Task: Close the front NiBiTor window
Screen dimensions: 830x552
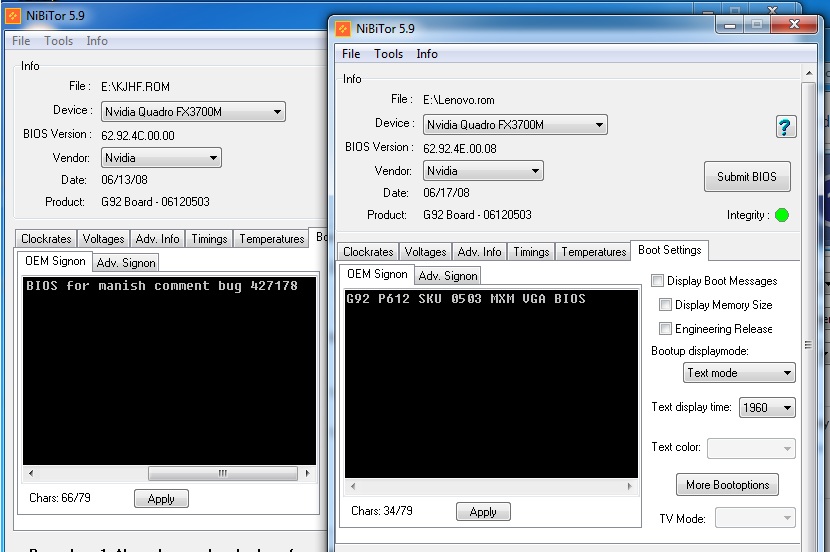Action: click(793, 24)
